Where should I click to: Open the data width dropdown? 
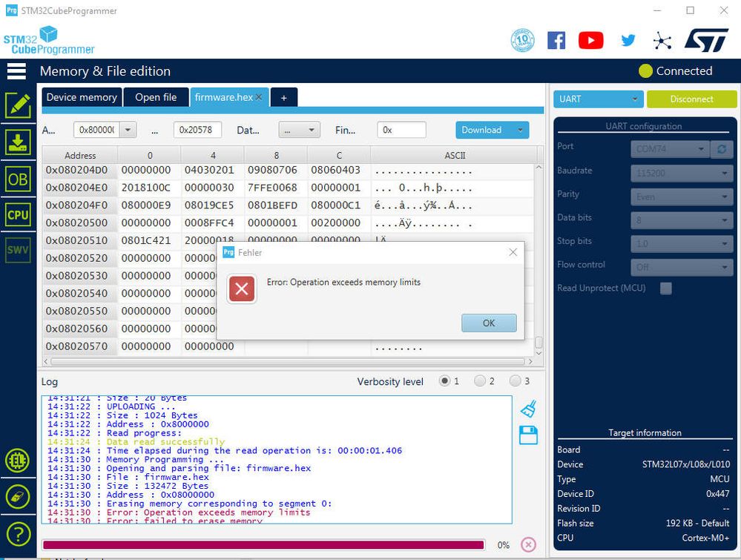[299, 130]
